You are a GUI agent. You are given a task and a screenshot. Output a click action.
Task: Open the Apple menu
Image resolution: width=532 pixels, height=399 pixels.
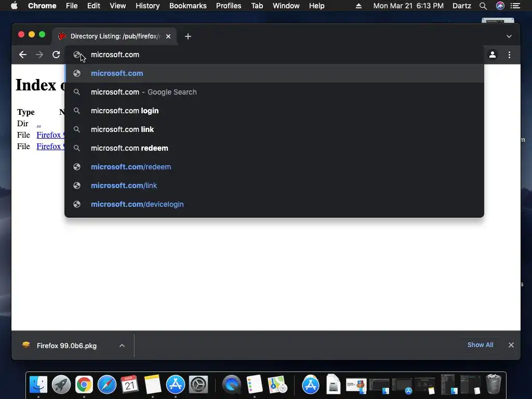coord(14,6)
